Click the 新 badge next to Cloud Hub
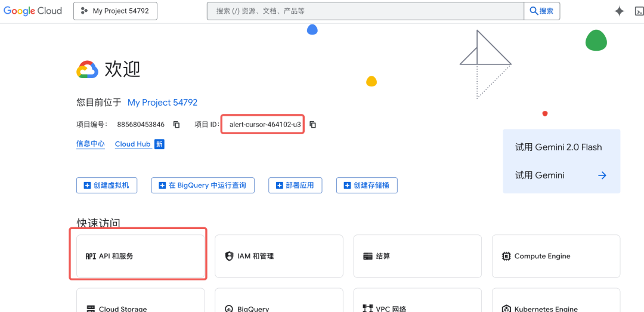644x312 pixels. 159,144
